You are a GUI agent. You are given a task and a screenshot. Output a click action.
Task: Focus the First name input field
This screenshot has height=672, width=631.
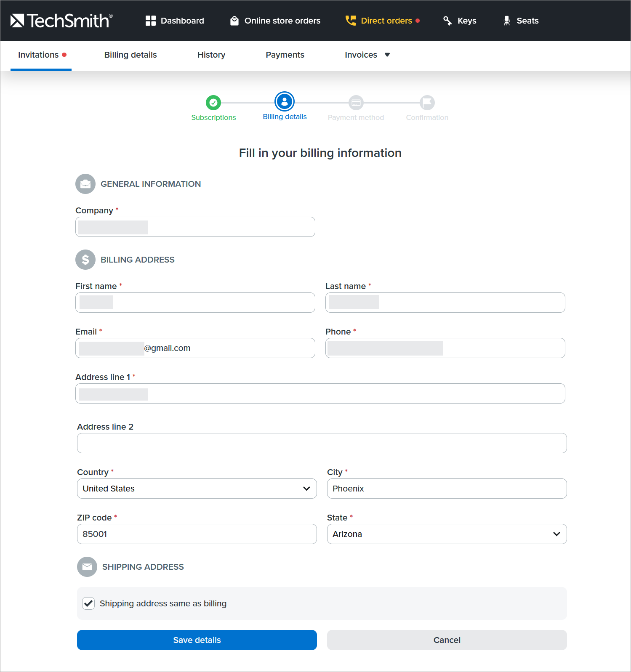pyautogui.click(x=195, y=303)
